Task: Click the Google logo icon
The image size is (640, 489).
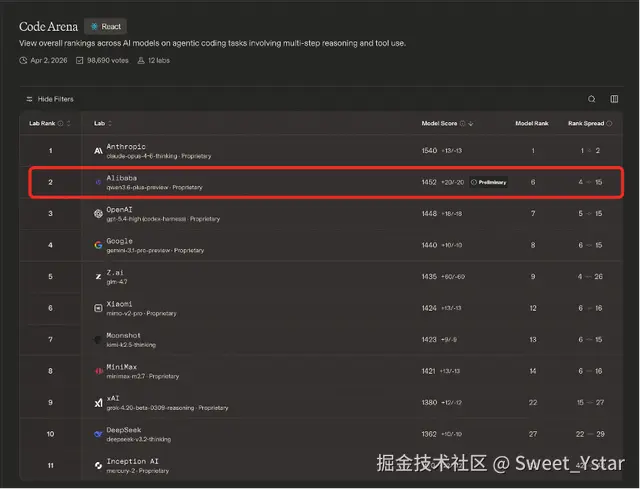Action: [x=98, y=245]
